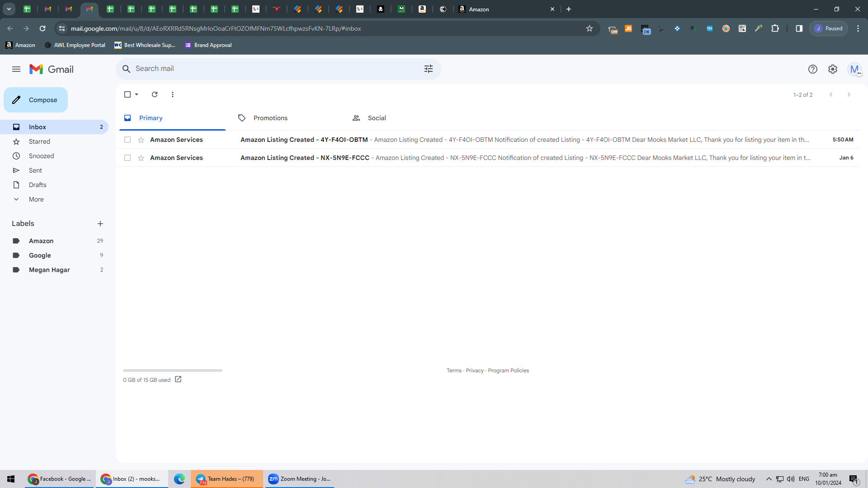The height and width of the screenshot is (488, 868).
Task: Open the Amazon Listing Created NX-5N9E-FCCC email
Action: (x=488, y=158)
